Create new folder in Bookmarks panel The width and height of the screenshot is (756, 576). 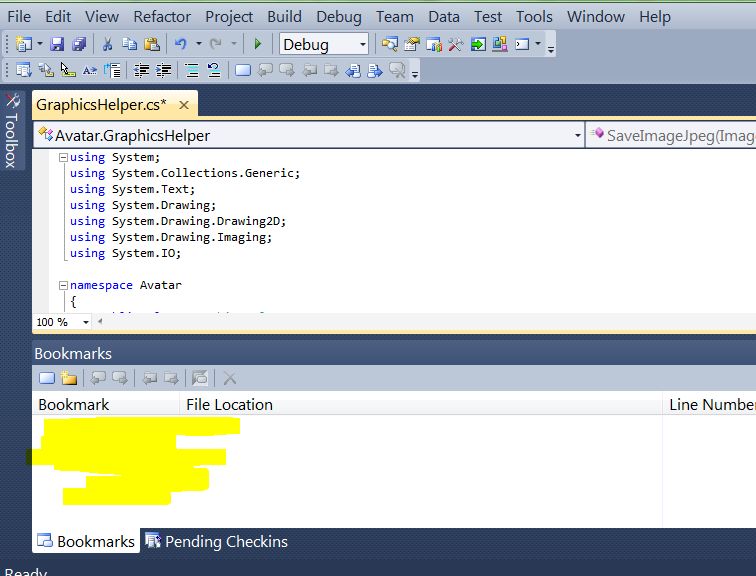pyautogui.click(x=69, y=378)
